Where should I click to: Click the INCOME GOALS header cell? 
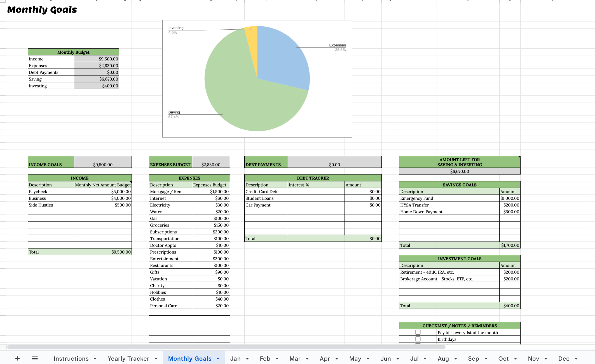click(51, 162)
